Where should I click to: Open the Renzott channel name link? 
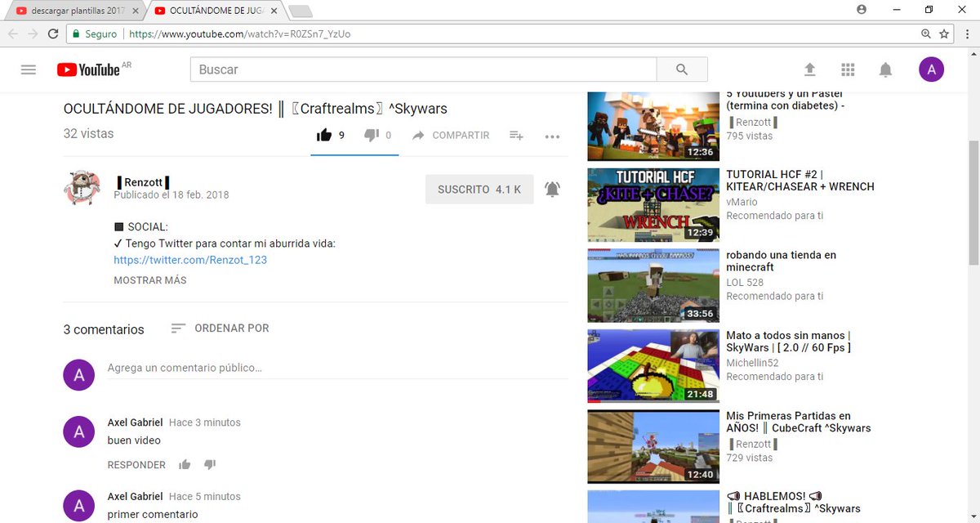click(143, 182)
